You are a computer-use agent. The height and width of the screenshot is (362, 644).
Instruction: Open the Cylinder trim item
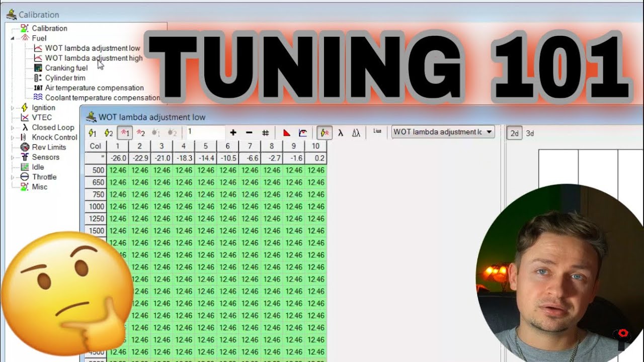[x=65, y=78]
